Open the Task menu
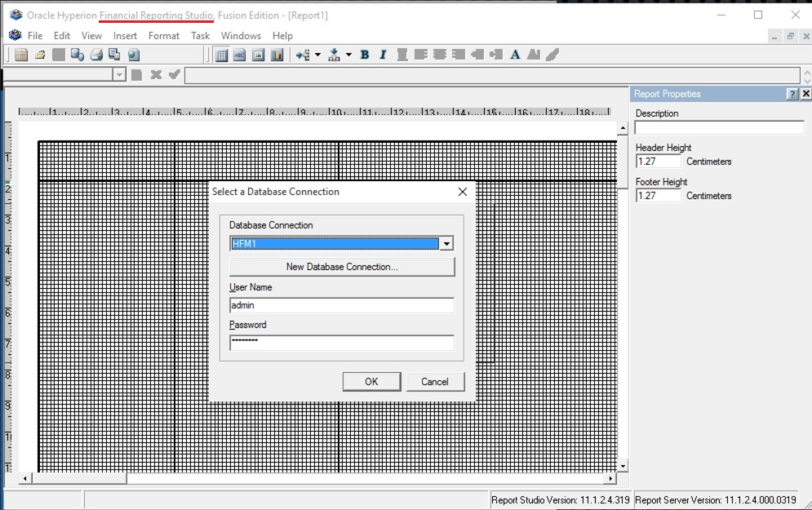This screenshot has height=510, width=812. click(201, 36)
